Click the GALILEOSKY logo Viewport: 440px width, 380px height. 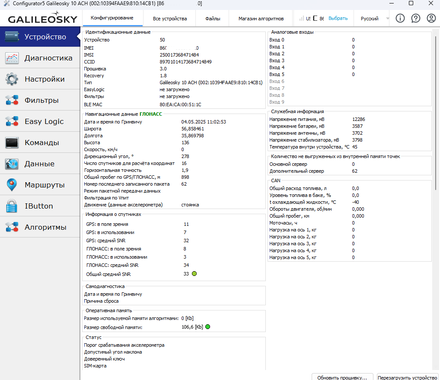pos(42,18)
